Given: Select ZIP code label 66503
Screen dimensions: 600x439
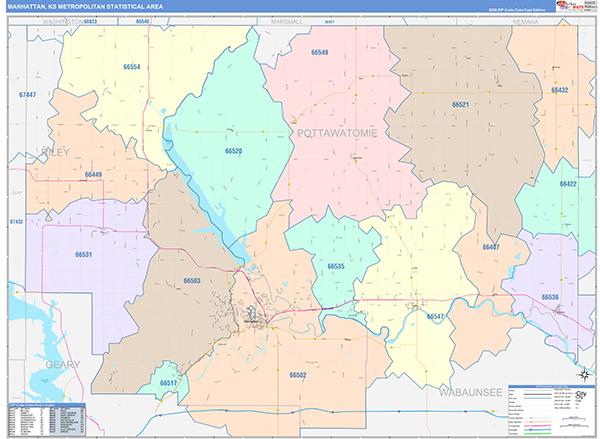Looking at the screenshot, I should (x=192, y=281).
